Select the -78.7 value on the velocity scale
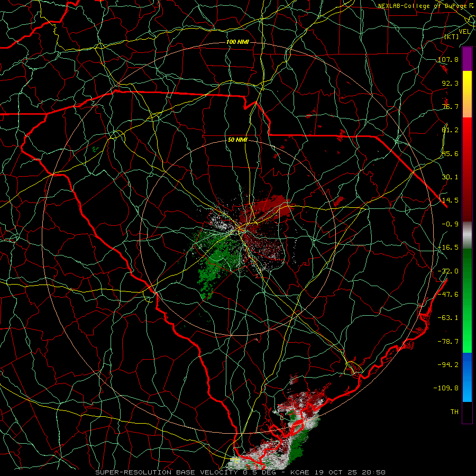 click(448, 342)
